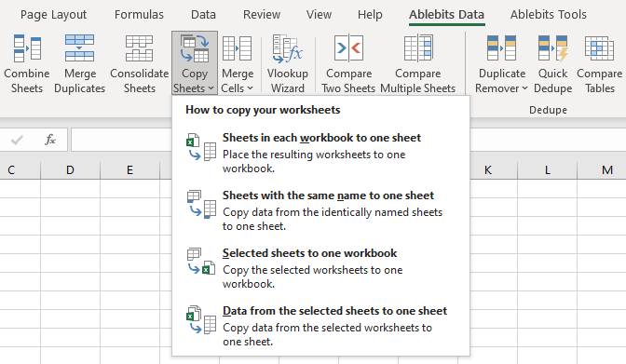The width and height of the screenshot is (626, 364).
Task: Open Compare Tables tool
Action: click(599, 63)
